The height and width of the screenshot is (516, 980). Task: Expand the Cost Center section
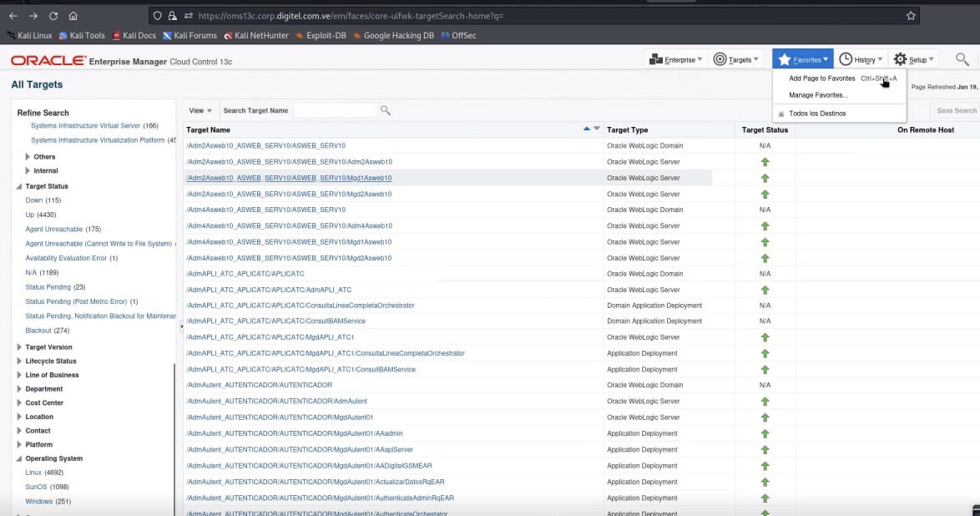[19, 402]
